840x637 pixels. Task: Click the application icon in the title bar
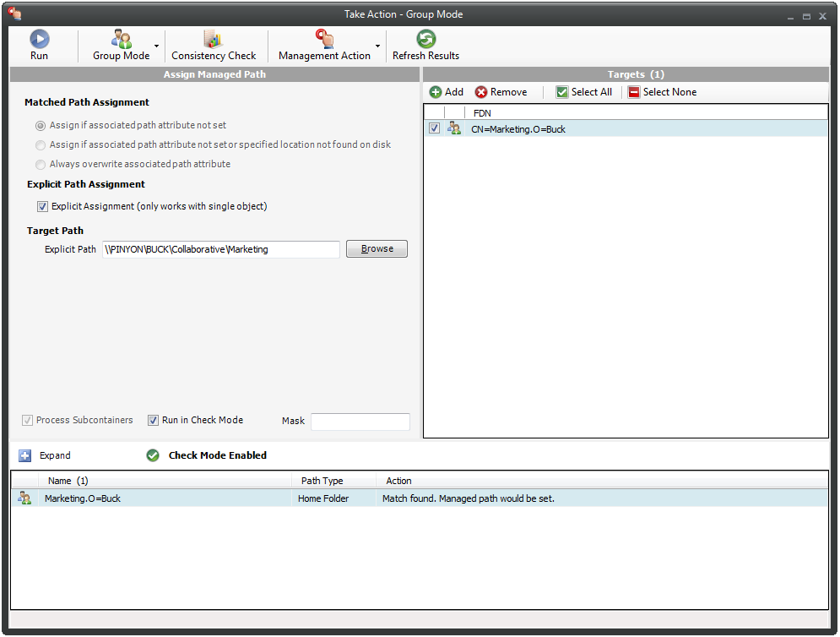(14, 14)
